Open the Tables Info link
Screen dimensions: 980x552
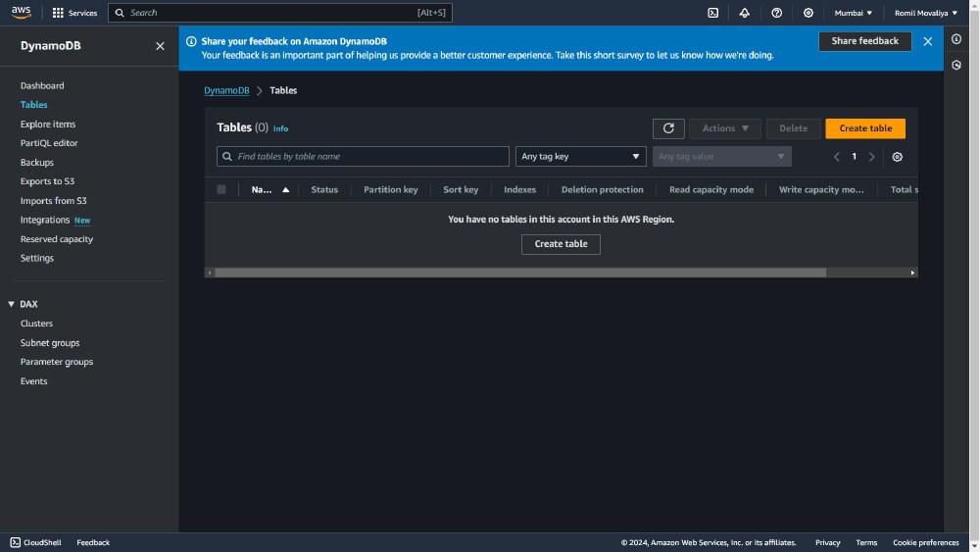point(280,128)
